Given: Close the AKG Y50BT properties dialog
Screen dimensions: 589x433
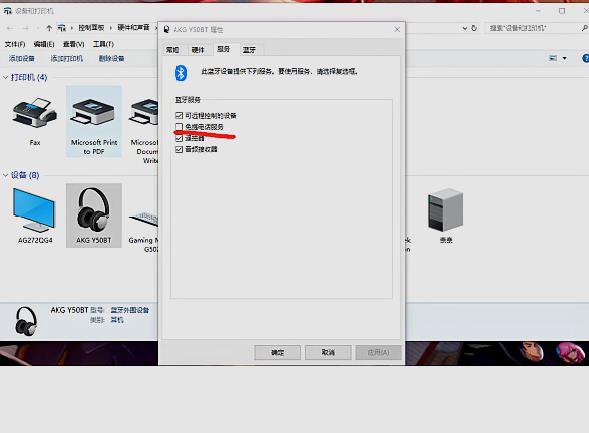Looking at the screenshot, I should [x=397, y=29].
